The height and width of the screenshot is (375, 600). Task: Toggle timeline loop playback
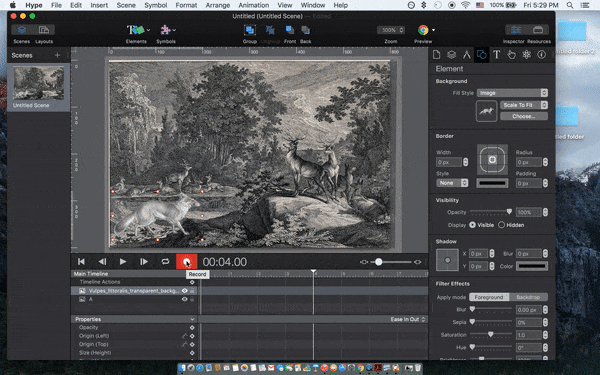coord(165,262)
